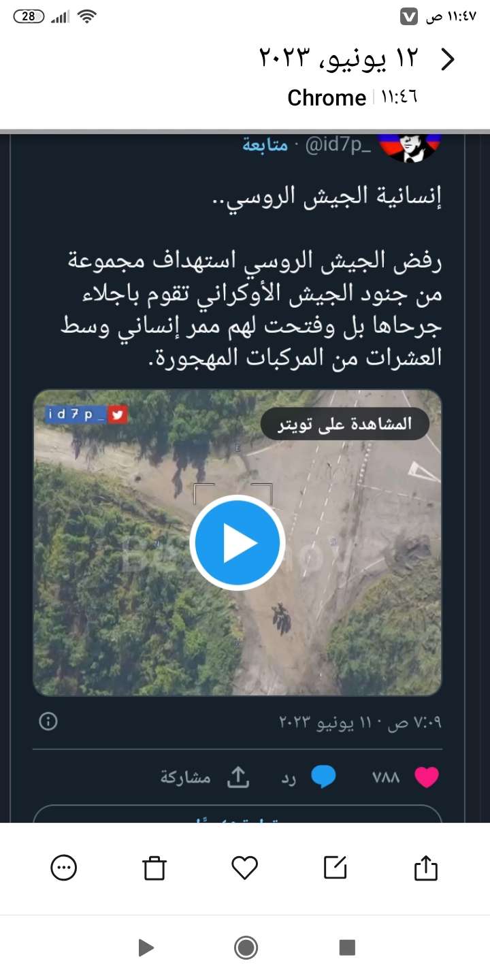Viewport: 490px width, 980px height.
Task: Tap the tweet timestamp 11 June 2023
Action: [360, 722]
